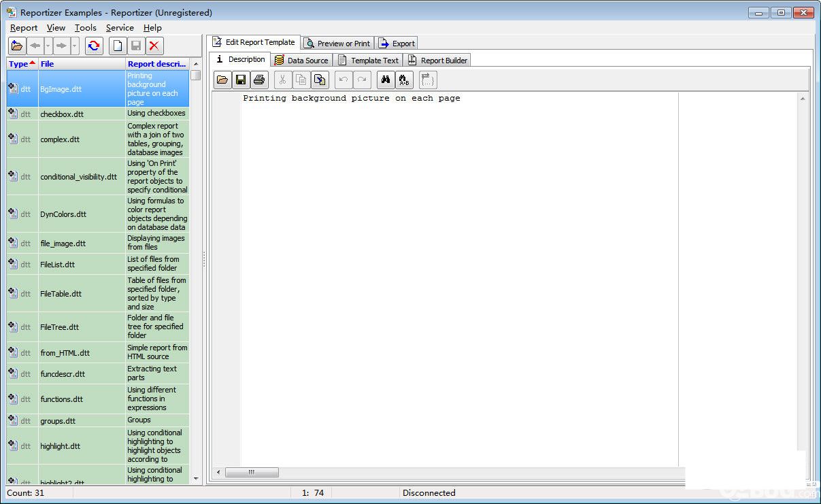Open a file in the description editor
The width and height of the screenshot is (821, 504).
click(x=222, y=80)
